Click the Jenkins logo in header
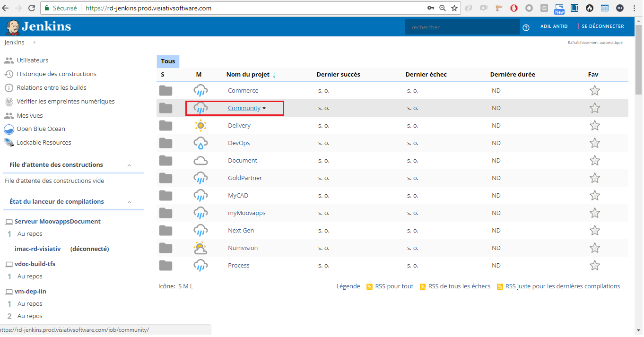The image size is (644, 337). 38,26
